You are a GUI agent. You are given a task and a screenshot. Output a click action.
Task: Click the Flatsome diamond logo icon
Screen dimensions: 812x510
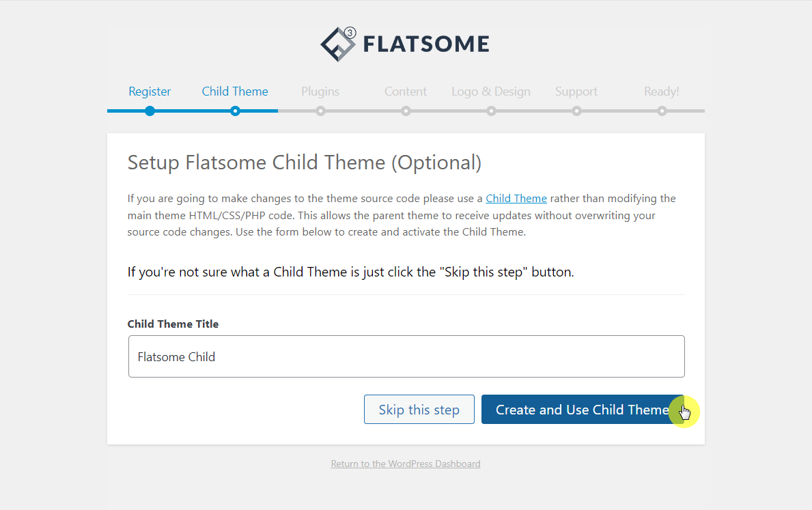(339, 44)
